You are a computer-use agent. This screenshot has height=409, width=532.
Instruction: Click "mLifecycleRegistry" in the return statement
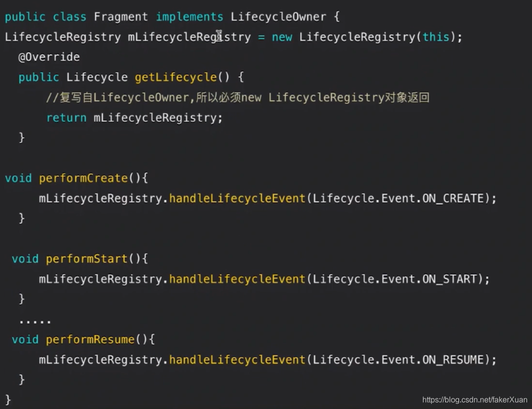[x=155, y=118]
